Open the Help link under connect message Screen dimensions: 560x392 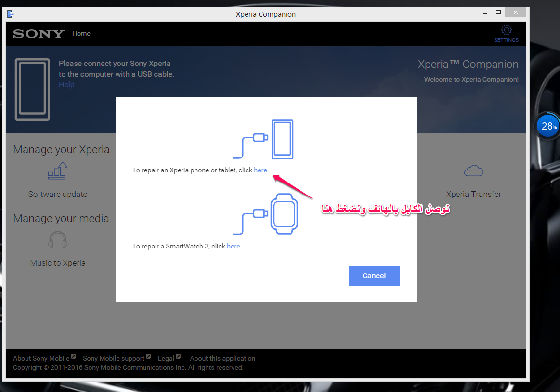point(66,85)
